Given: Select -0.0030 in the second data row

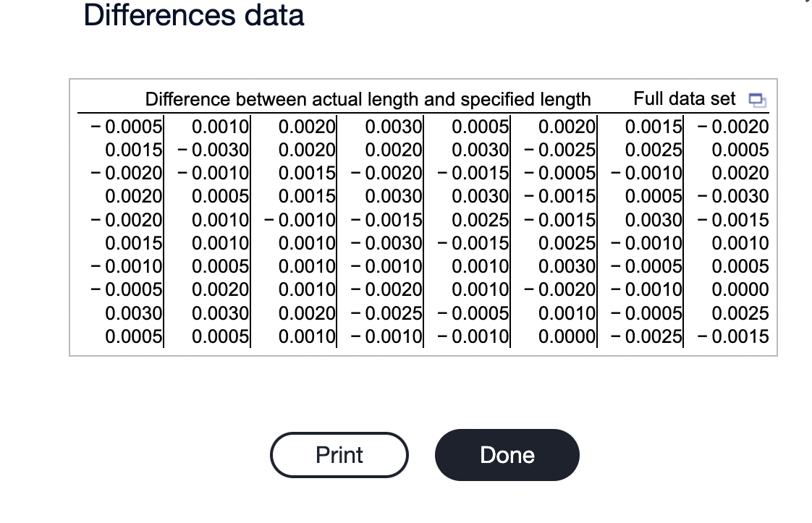Looking at the screenshot, I should (x=213, y=150).
